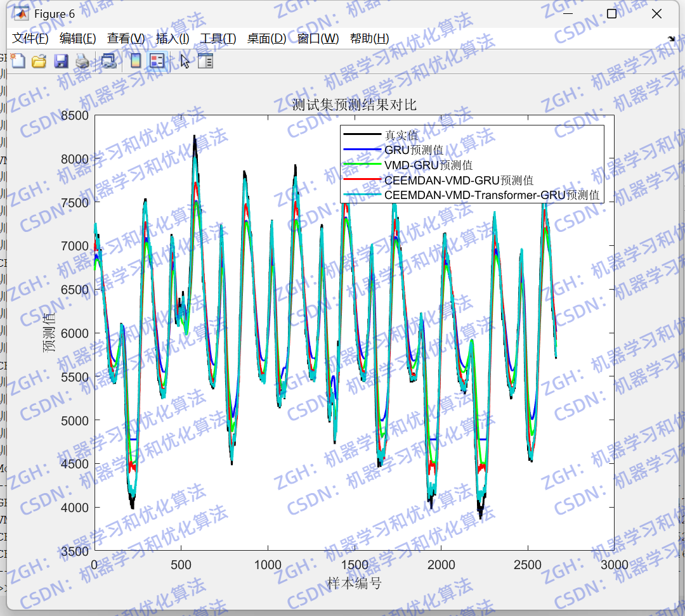Click the x-axis tick label 1000
685x616 pixels.
268,565
